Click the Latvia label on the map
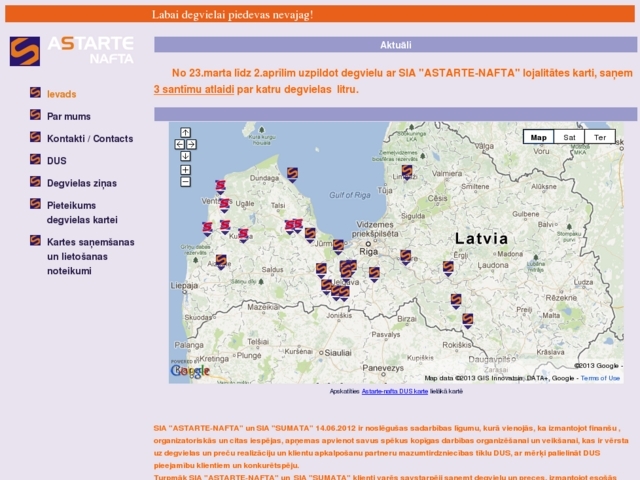The width and height of the screenshot is (640, 480). pyautogui.click(x=482, y=239)
